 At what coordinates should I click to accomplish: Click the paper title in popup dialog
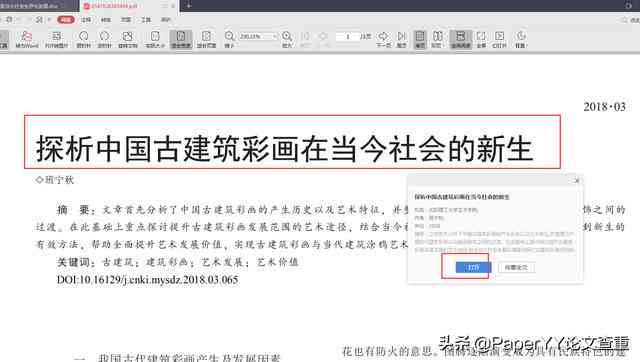click(462, 197)
